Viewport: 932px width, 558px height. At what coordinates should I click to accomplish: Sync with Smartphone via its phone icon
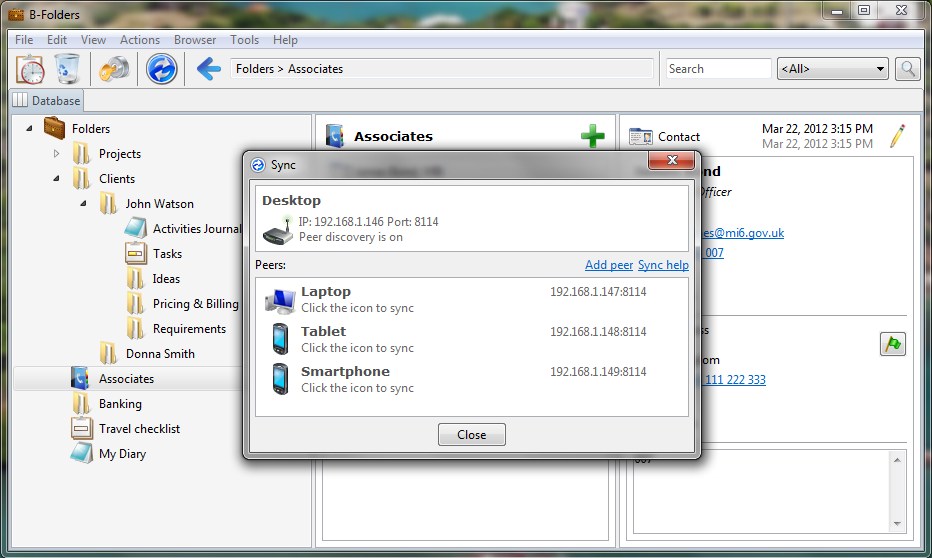[280, 379]
